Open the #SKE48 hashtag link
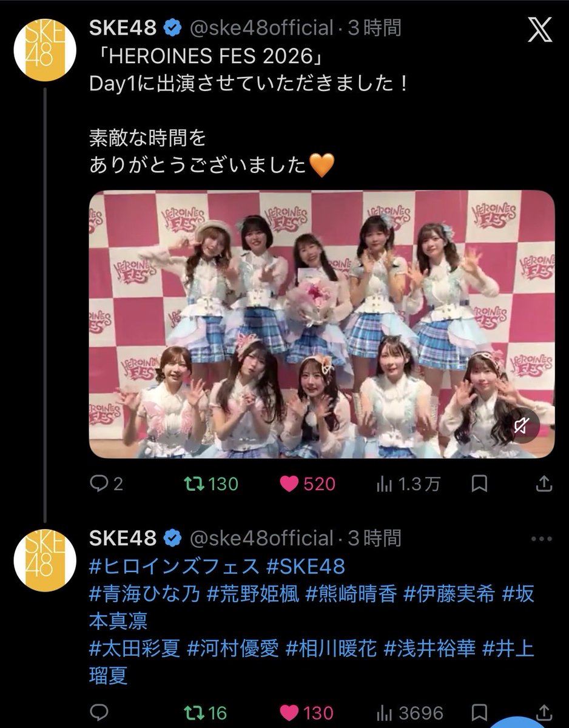Viewport: 569px width, 728px height. tap(306, 567)
